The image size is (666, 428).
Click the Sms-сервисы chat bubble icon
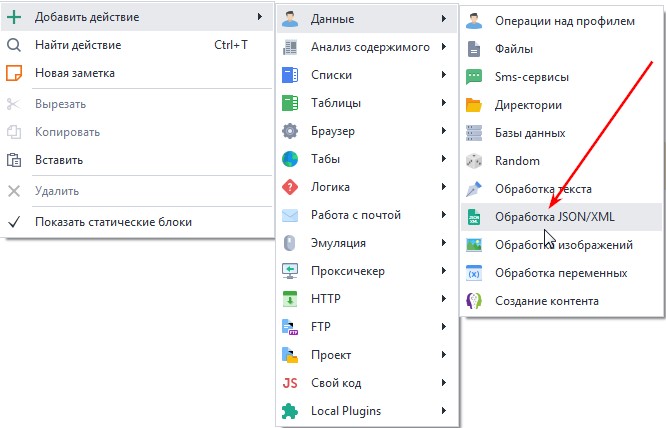coord(474,77)
